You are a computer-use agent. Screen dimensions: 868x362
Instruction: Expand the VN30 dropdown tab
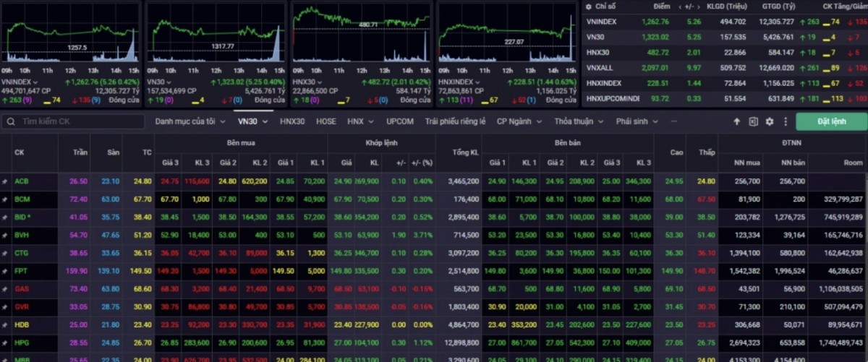tap(253, 121)
